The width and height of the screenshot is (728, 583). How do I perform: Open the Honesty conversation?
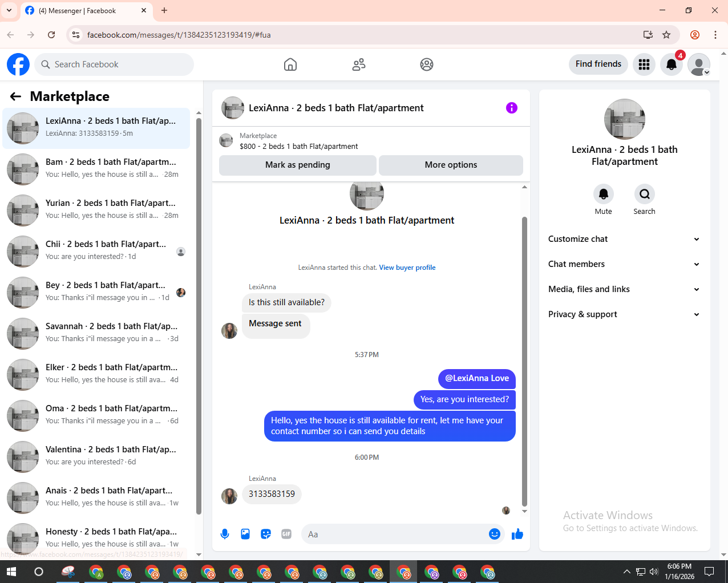click(x=96, y=539)
